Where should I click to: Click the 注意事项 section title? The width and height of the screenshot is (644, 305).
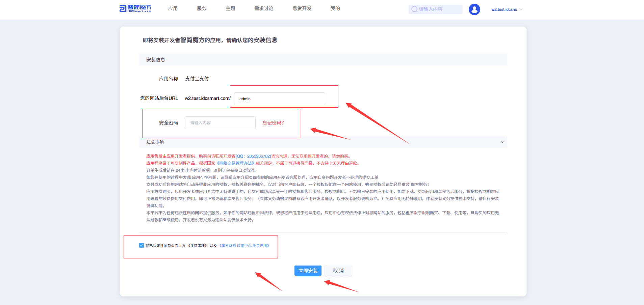(155, 142)
